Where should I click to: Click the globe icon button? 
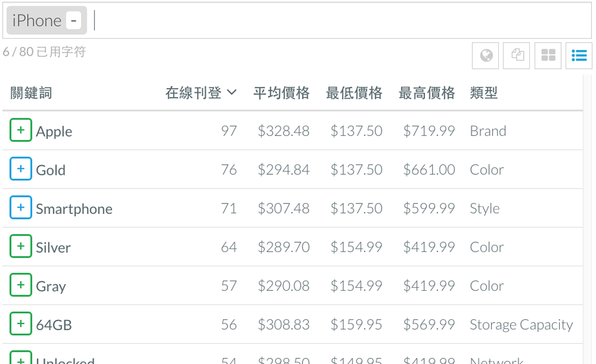(486, 56)
